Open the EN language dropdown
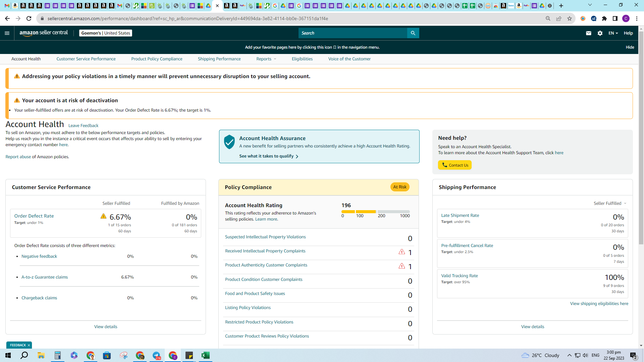 613,33
